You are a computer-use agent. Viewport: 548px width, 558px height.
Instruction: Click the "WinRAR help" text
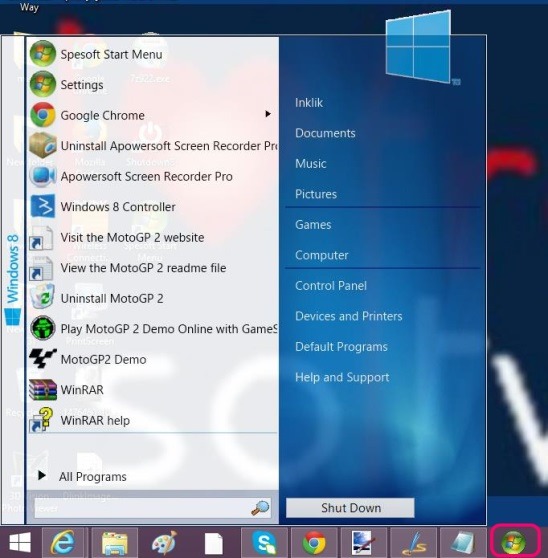(x=95, y=420)
